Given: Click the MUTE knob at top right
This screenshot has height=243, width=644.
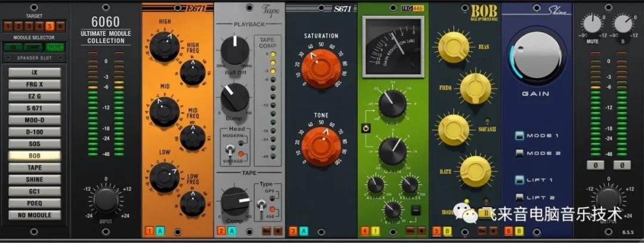Looking at the screenshot, I should click(592, 24).
